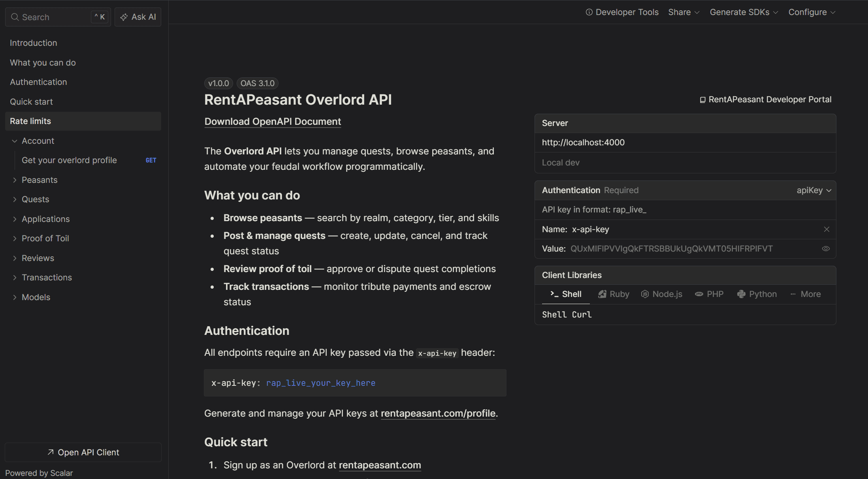Clear the x-api-key name field
Image resolution: width=868 pixels, height=479 pixels.
(826, 229)
